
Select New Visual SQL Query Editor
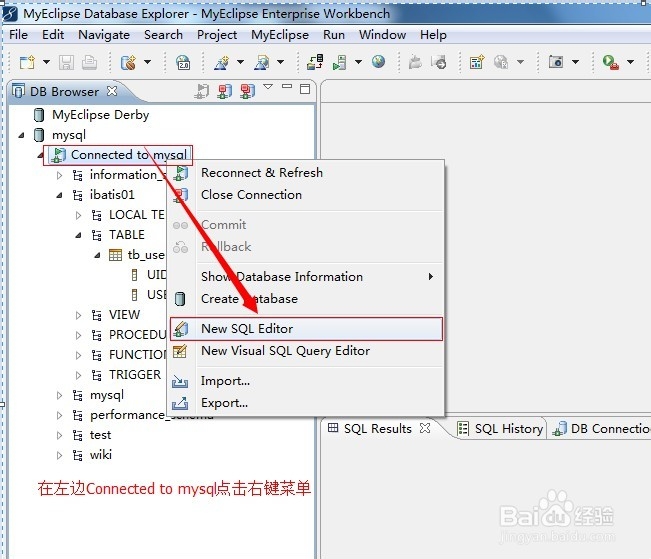(306, 351)
